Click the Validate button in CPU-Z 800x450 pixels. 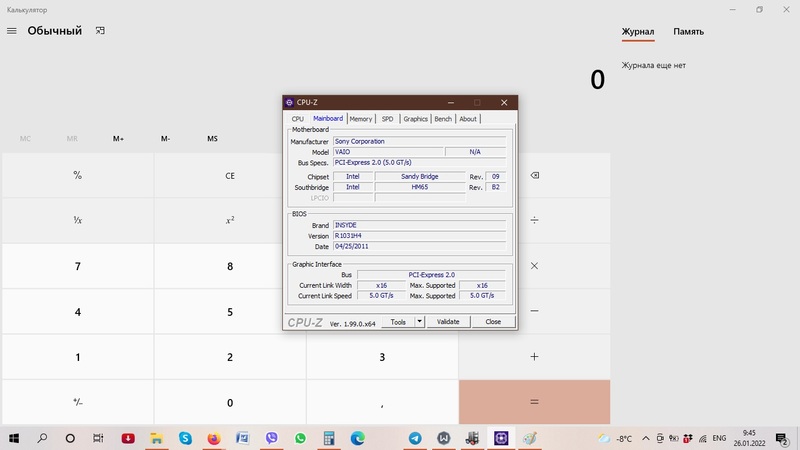coord(448,322)
